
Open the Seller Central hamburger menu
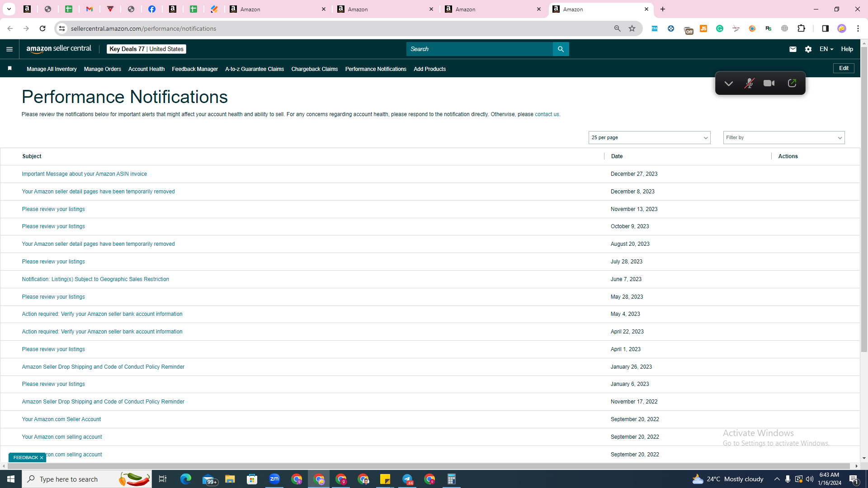coord(9,49)
